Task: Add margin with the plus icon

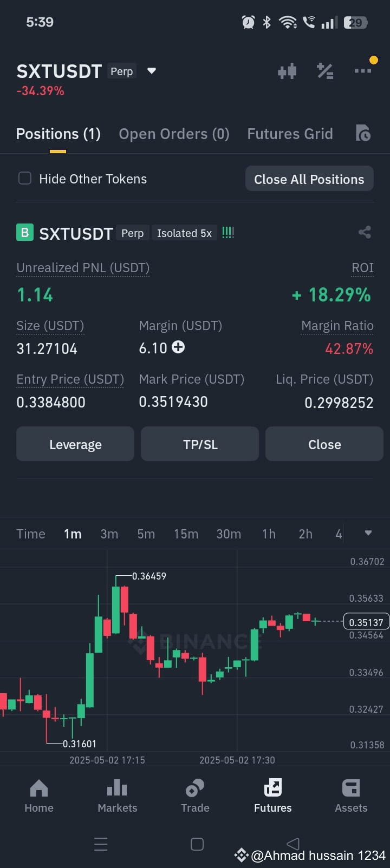Action: [178, 347]
